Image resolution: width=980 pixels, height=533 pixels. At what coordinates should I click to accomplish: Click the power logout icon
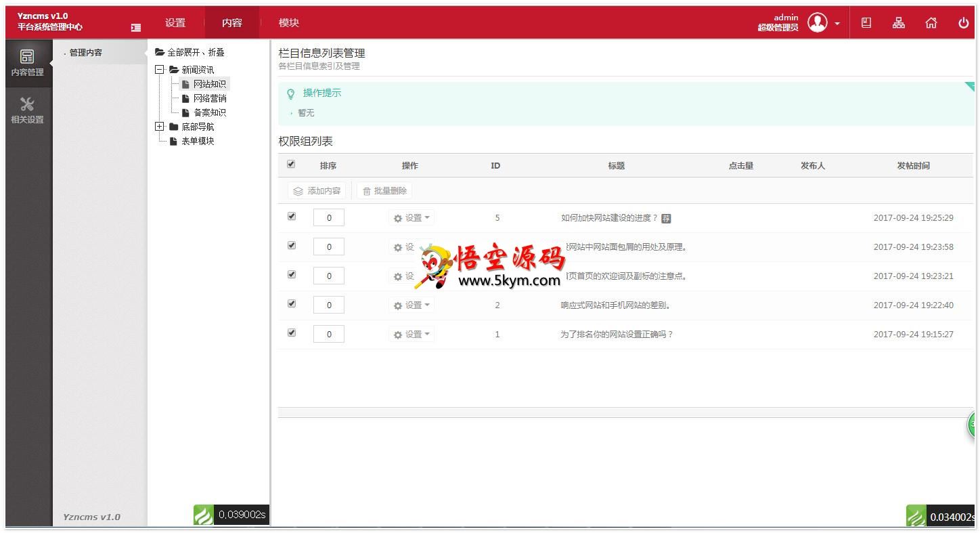963,23
